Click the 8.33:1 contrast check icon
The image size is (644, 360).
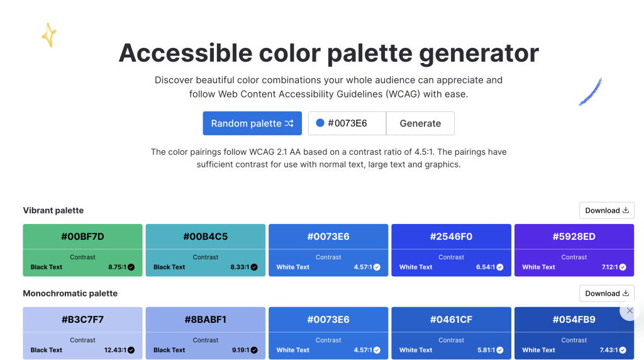click(253, 267)
